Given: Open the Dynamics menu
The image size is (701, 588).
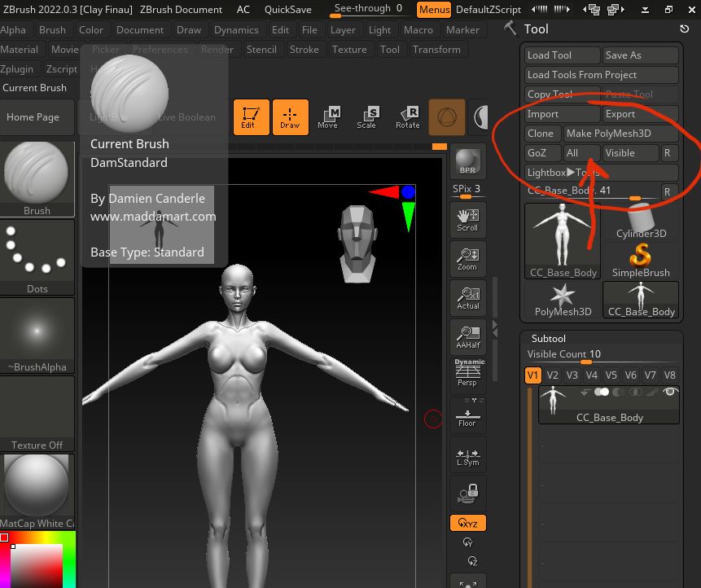Looking at the screenshot, I should (x=236, y=30).
